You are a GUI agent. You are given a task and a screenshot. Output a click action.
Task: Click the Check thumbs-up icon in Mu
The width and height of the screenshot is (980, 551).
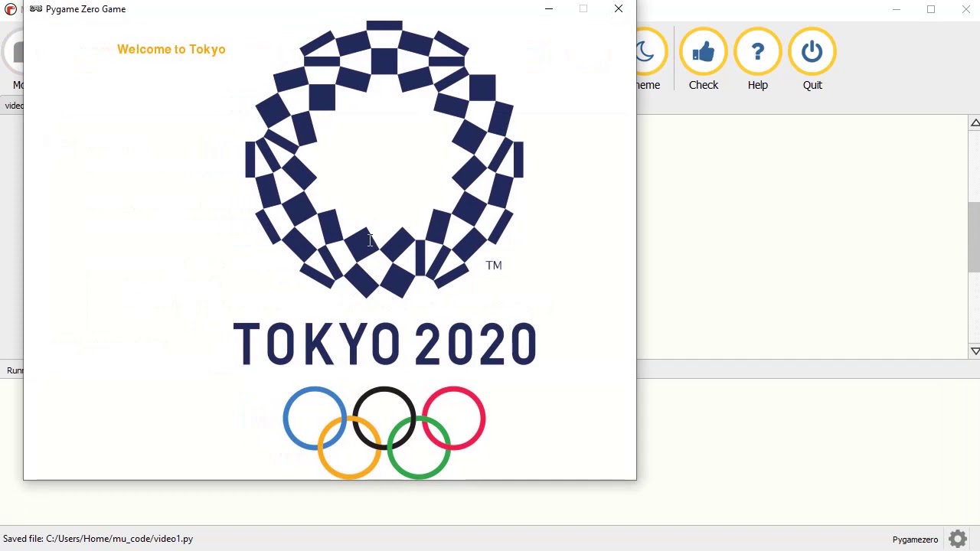point(703,52)
